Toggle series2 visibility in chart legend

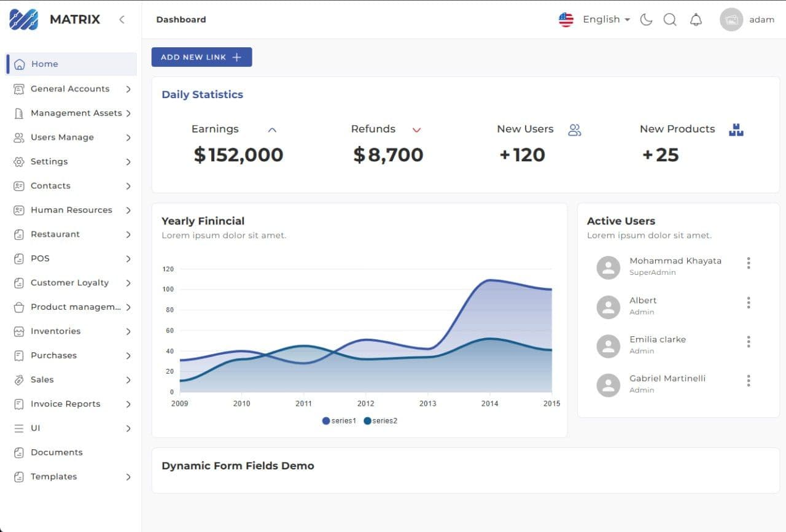tap(381, 421)
